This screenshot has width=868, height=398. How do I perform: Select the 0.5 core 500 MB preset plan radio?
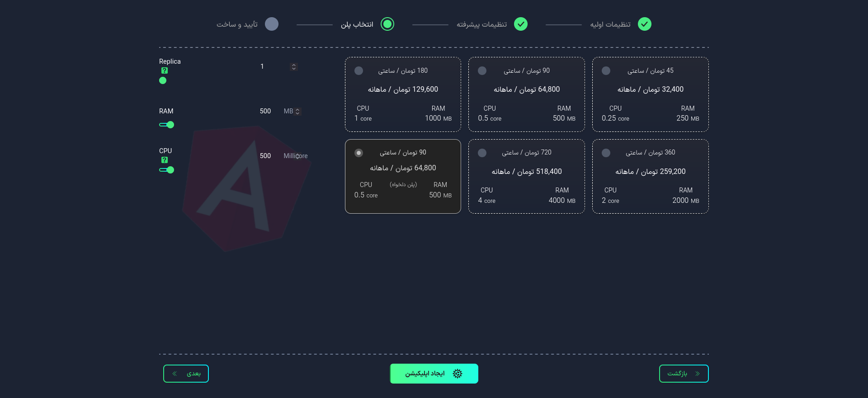482,71
